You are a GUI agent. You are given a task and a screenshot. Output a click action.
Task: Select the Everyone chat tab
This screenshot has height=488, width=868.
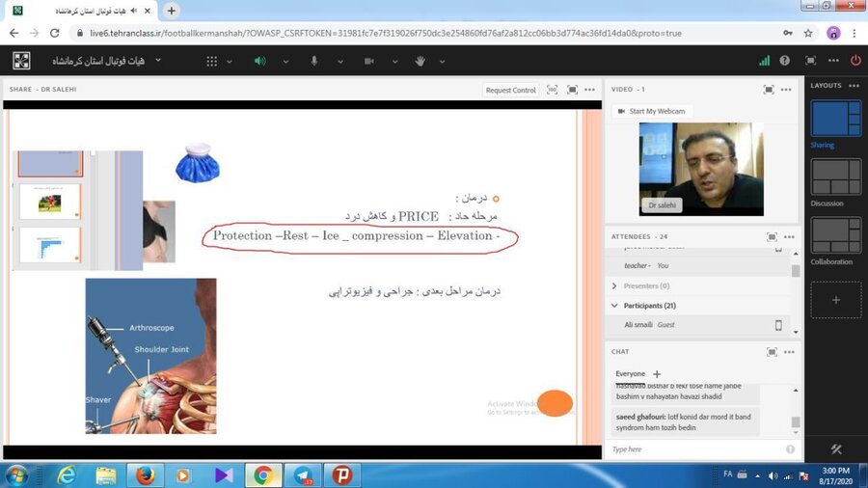631,374
